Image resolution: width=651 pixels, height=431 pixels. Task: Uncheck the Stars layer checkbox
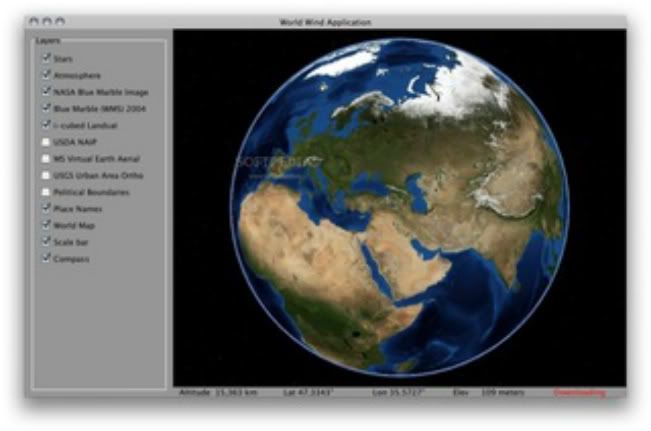point(46,58)
